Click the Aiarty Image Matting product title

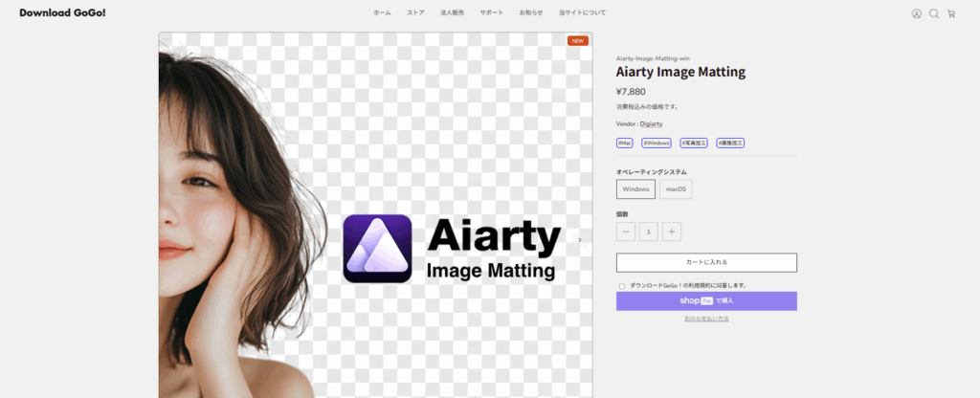pyautogui.click(x=680, y=72)
